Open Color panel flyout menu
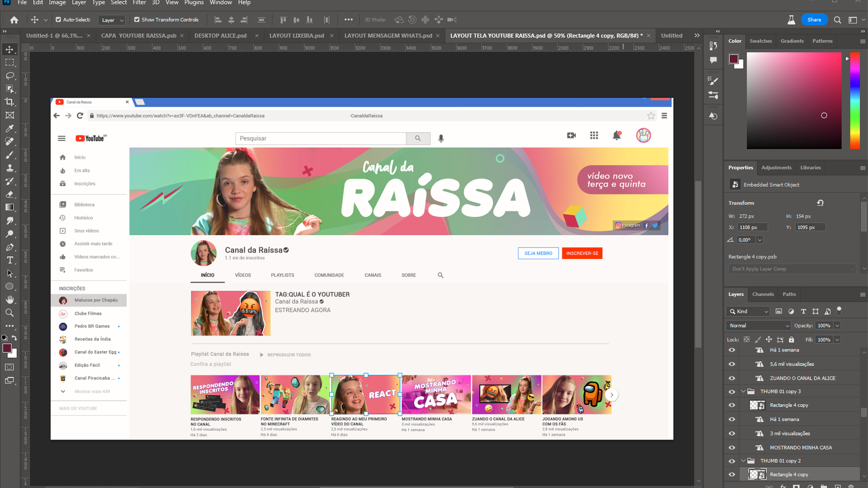The height and width of the screenshot is (488, 868). click(x=862, y=41)
